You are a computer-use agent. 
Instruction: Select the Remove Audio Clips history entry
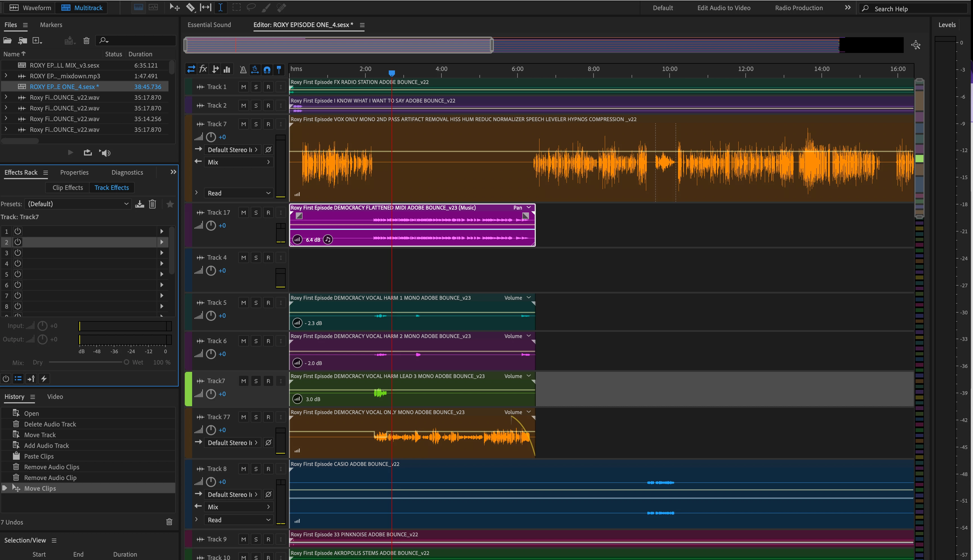click(x=52, y=467)
